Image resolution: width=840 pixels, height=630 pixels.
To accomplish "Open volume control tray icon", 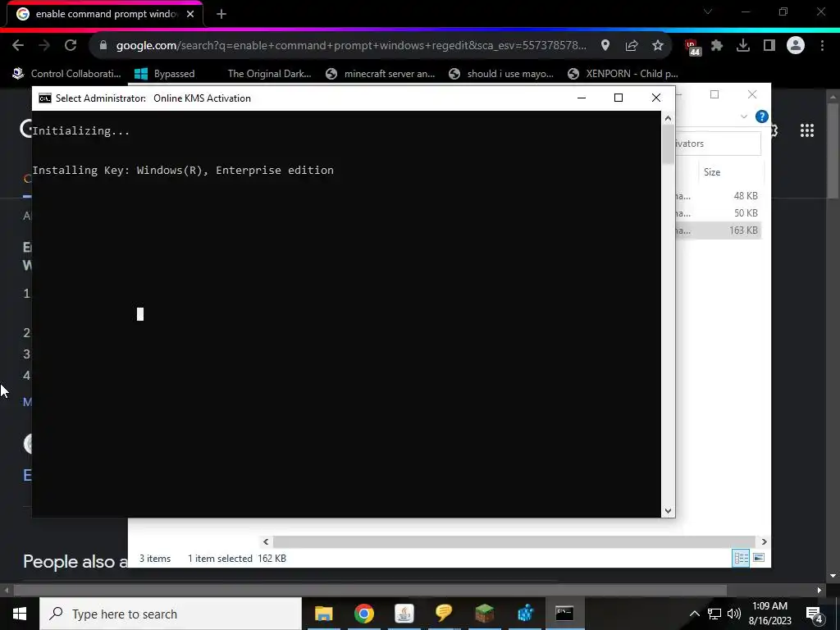I will (734, 614).
